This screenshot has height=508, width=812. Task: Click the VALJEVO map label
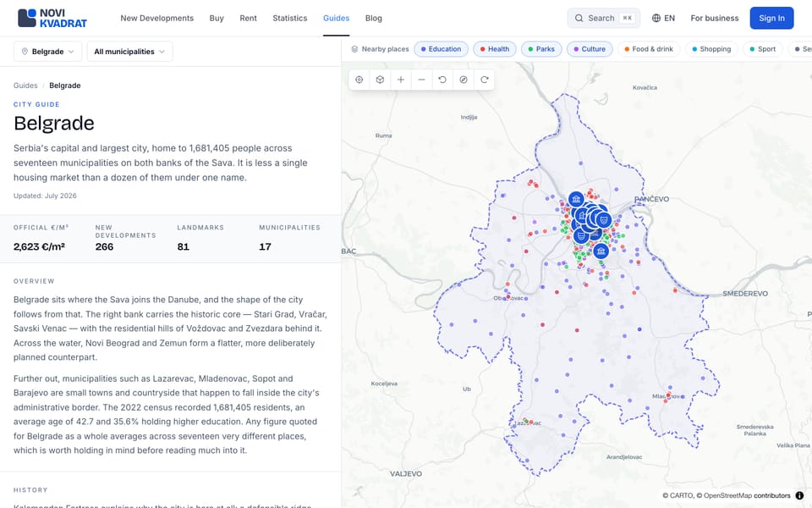tap(406, 474)
